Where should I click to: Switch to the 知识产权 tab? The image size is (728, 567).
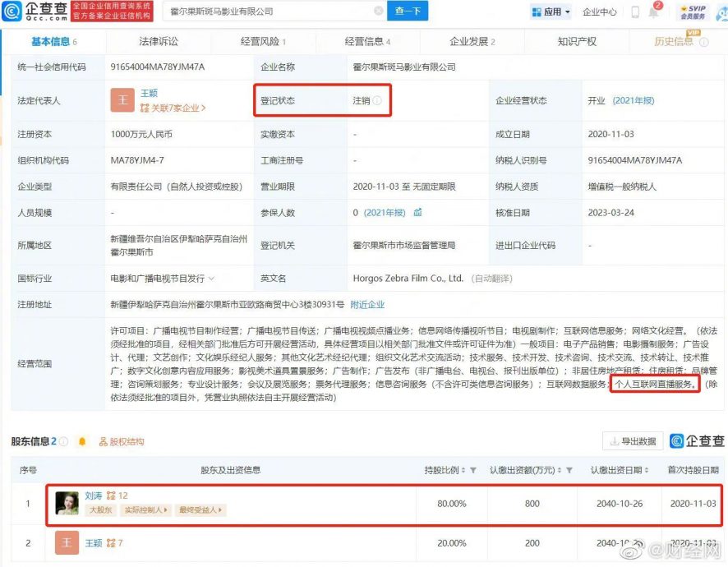click(x=577, y=40)
